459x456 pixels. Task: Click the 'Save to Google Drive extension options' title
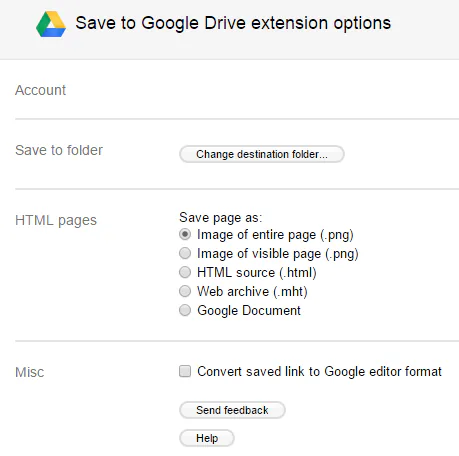coord(233,23)
